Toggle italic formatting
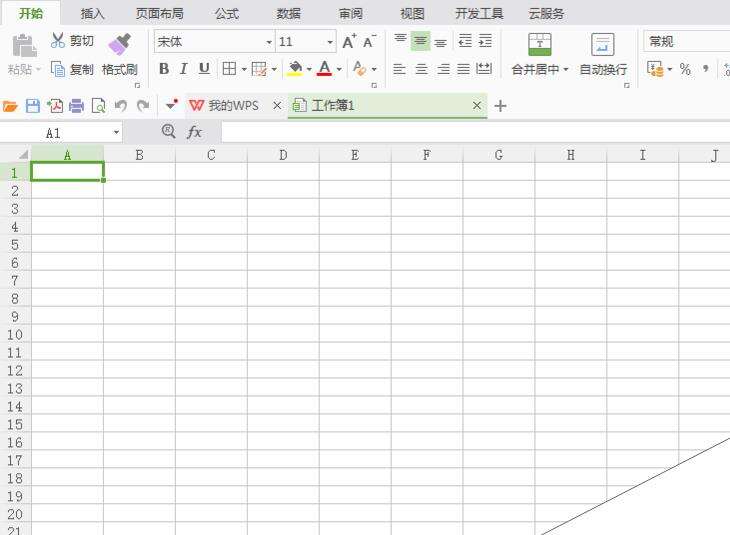The height and width of the screenshot is (535, 730). pos(183,69)
